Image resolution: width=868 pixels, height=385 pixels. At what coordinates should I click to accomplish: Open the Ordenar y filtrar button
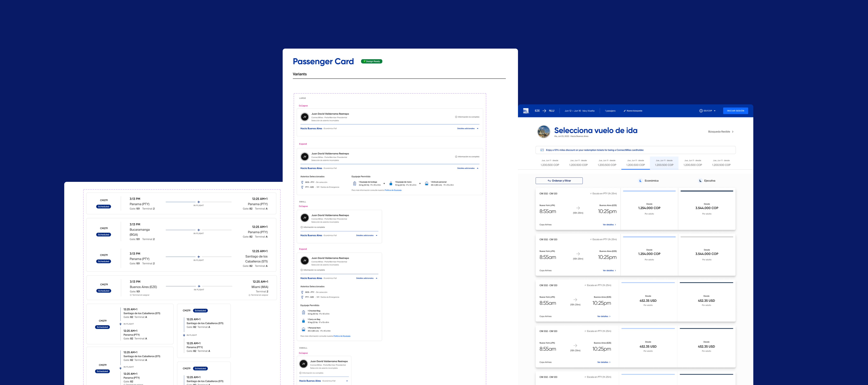(559, 181)
